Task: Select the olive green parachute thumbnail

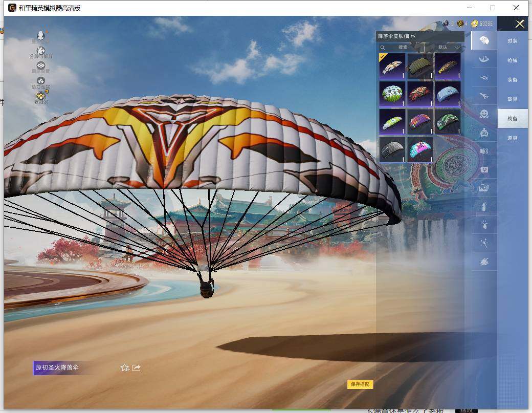Action: pyautogui.click(x=420, y=66)
